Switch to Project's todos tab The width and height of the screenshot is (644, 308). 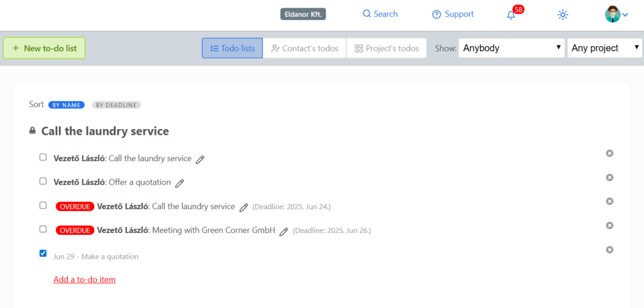point(387,48)
